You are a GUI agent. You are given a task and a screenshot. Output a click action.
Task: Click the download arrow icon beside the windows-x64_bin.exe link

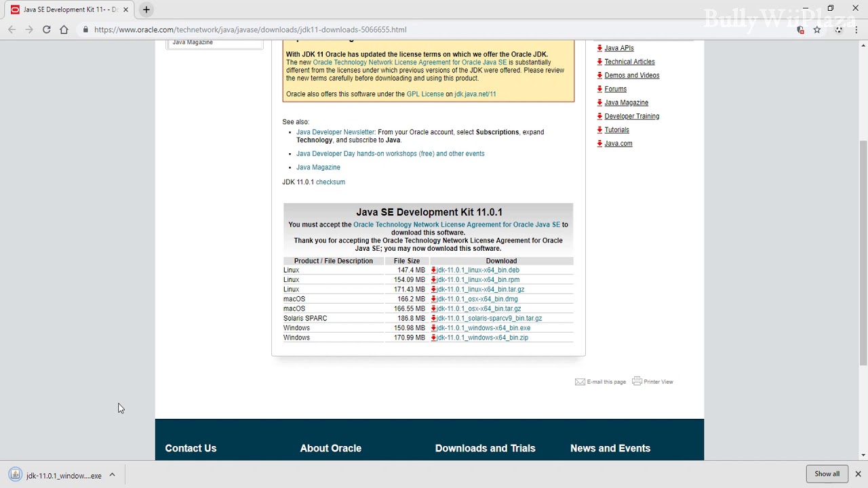(x=433, y=328)
